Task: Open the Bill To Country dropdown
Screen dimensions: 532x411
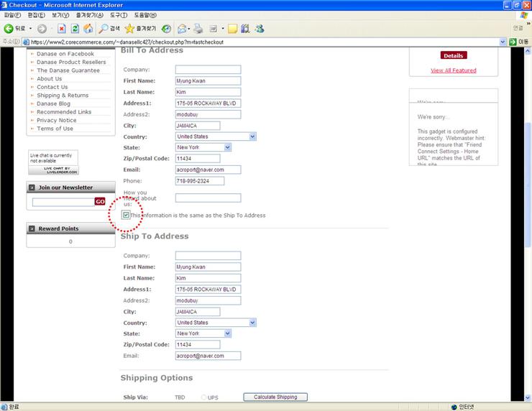Action: pos(252,137)
